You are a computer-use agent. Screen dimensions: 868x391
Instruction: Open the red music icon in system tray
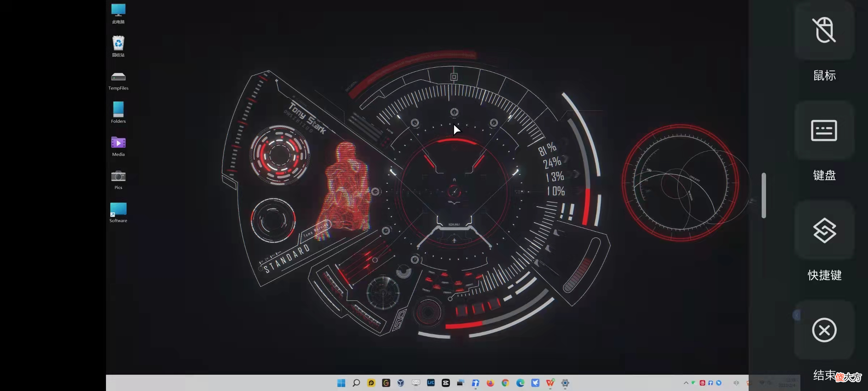(702, 383)
